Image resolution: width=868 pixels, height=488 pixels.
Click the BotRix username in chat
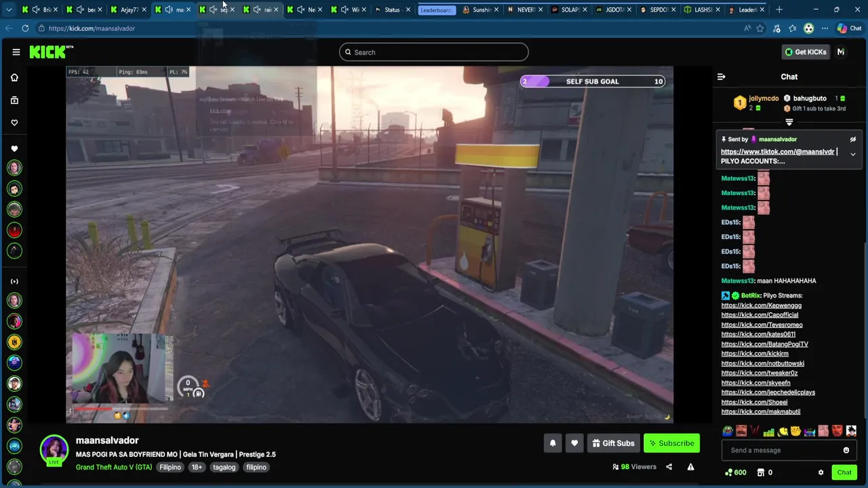pos(750,296)
